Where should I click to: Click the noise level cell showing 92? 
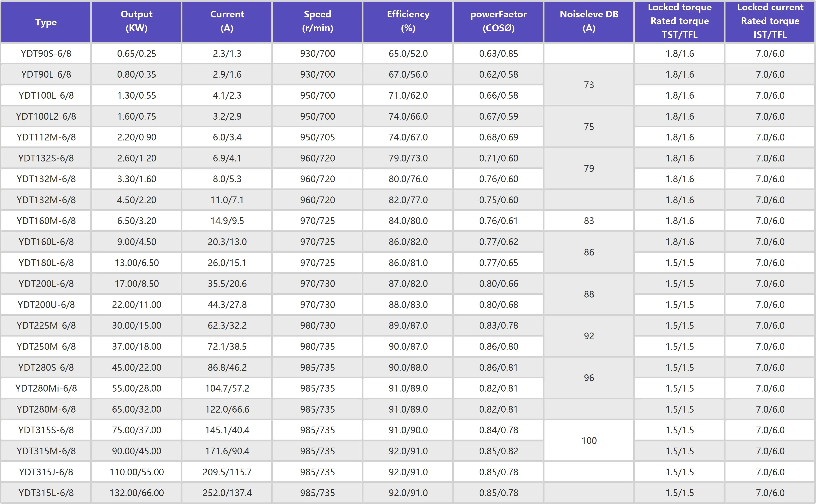pos(589,336)
